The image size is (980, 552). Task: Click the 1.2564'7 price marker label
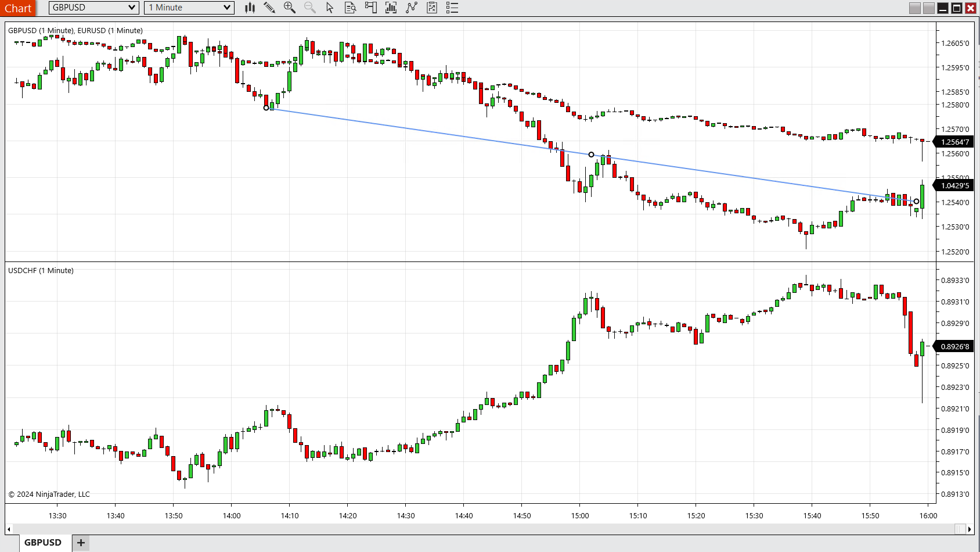tap(954, 142)
